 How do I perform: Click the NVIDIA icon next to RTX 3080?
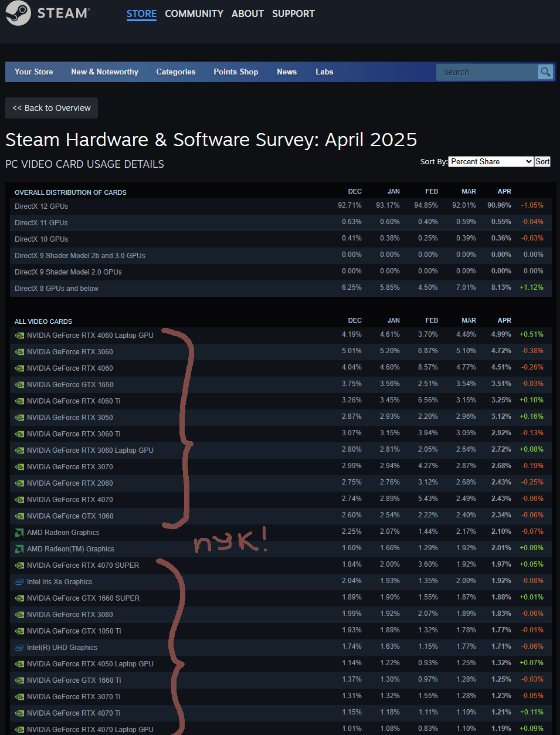[x=19, y=615]
